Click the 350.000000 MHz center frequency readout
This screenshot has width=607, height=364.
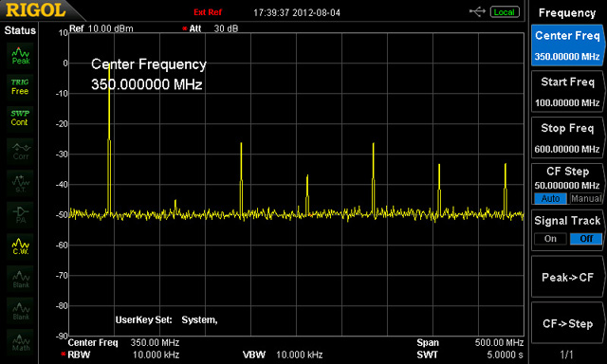(x=147, y=84)
